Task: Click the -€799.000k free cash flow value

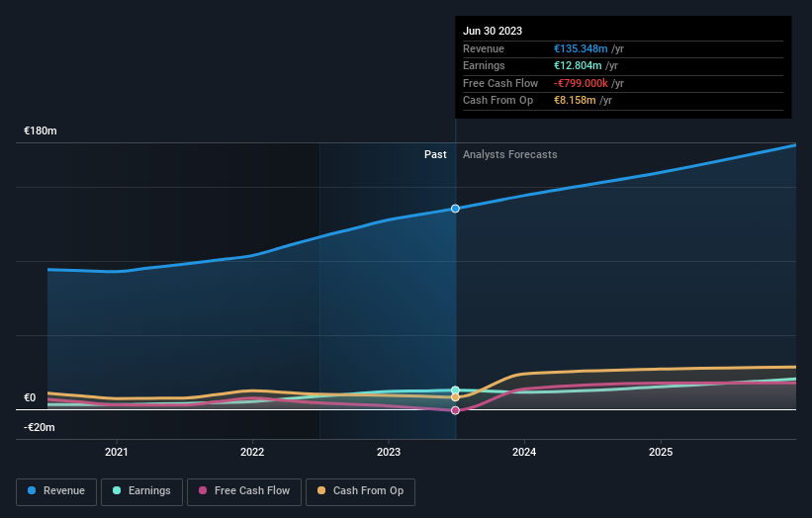Action: click(x=581, y=83)
